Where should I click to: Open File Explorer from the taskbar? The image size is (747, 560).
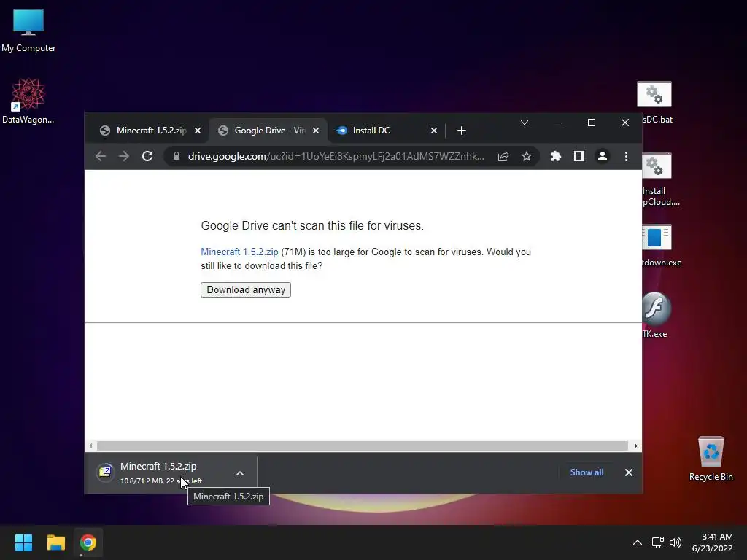pos(55,542)
